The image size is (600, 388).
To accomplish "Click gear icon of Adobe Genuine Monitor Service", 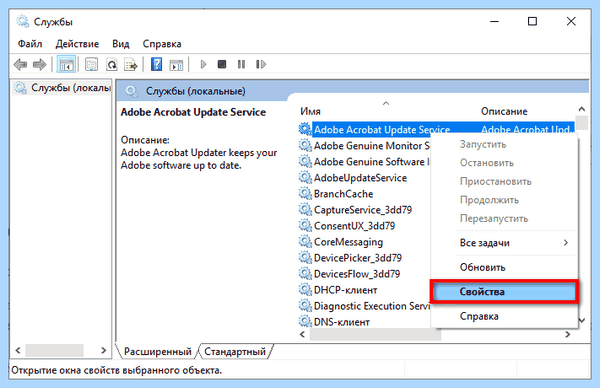I will click(x=305, y=145).
